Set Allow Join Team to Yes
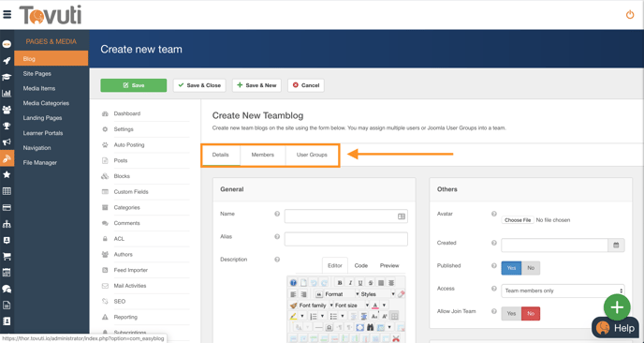This screenshot has width=644, height=343. tap(511, 313)
